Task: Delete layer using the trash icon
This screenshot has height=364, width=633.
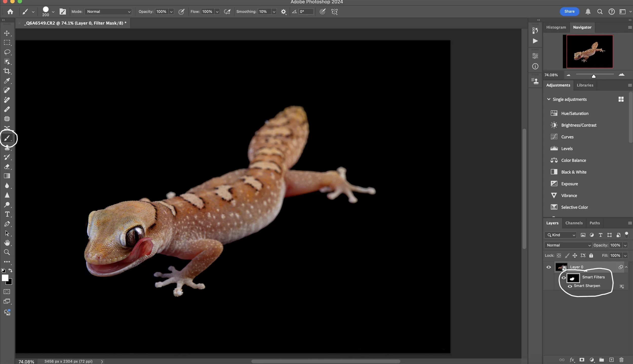Action: (621, 360)
